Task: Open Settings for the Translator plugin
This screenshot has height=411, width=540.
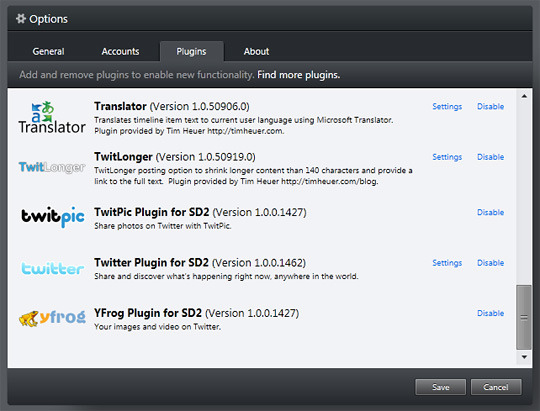Action: pos(447,106)
